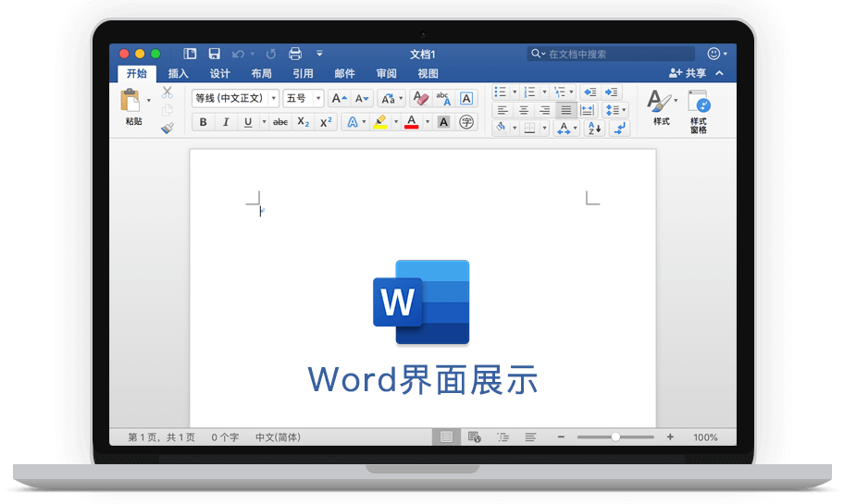The height and width of the screenshot is (504, 844).
Task: Click the Clear Formatting eraser icon
Action: coord(420,98)
